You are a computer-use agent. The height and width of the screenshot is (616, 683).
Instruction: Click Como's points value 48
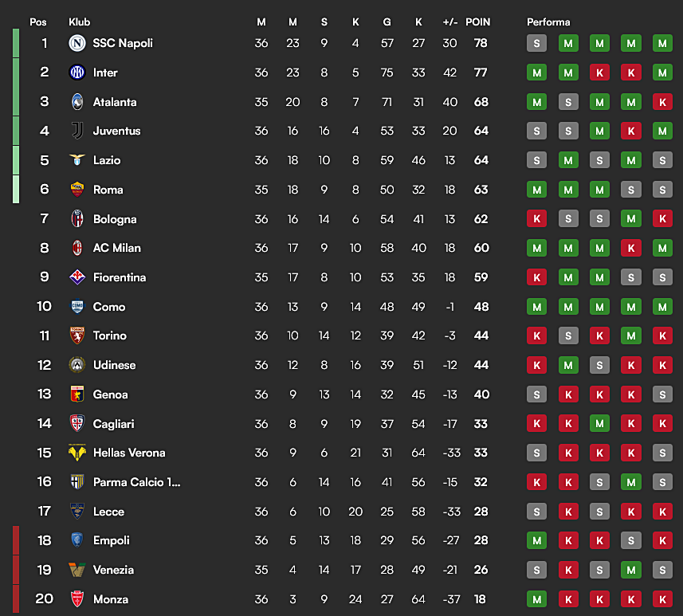tap(481, 307)
